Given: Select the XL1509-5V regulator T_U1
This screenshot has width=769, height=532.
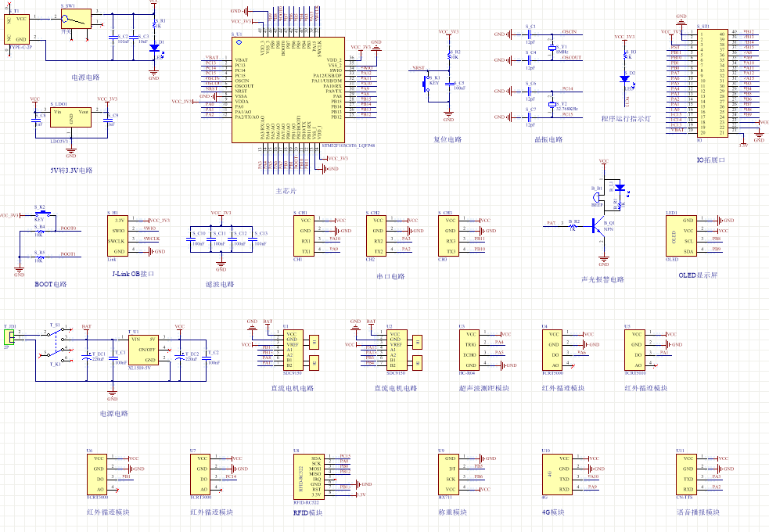Looking at the screenshot, I should click(143, 350).
